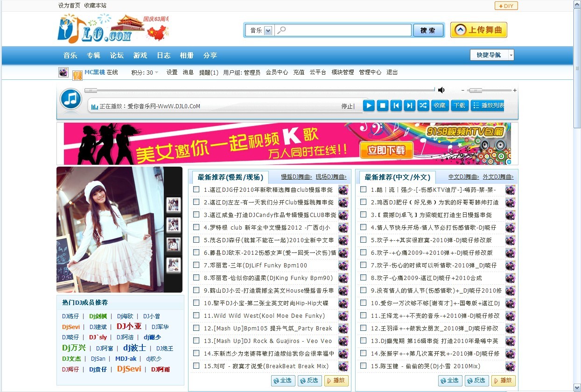
Task: Click the 上传舞曲 upload music icon button
Action: click(x=478, y=30)
